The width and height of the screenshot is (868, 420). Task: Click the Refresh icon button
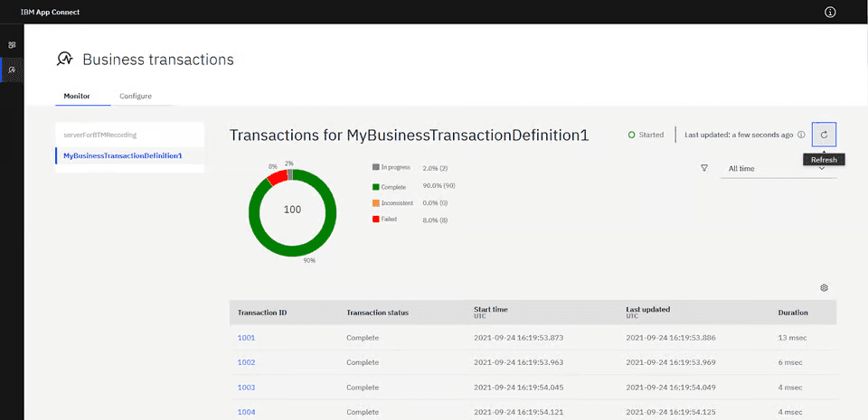point(824,135)
